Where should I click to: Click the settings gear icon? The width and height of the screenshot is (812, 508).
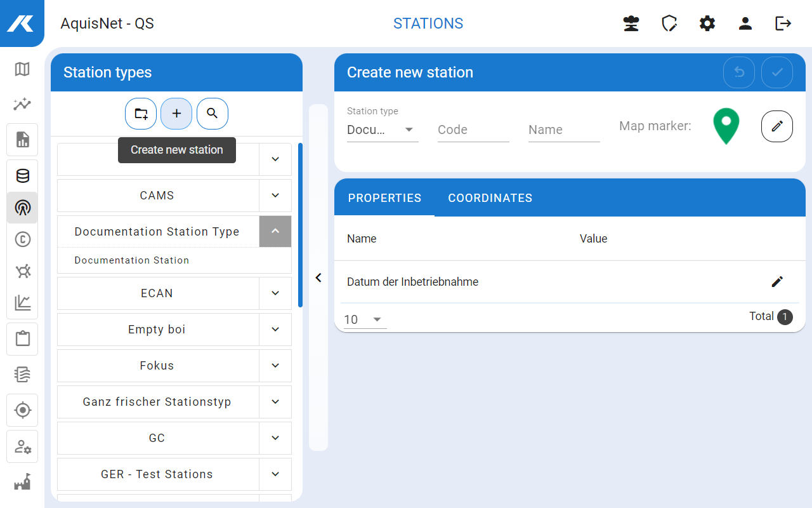tap(707, 23)
